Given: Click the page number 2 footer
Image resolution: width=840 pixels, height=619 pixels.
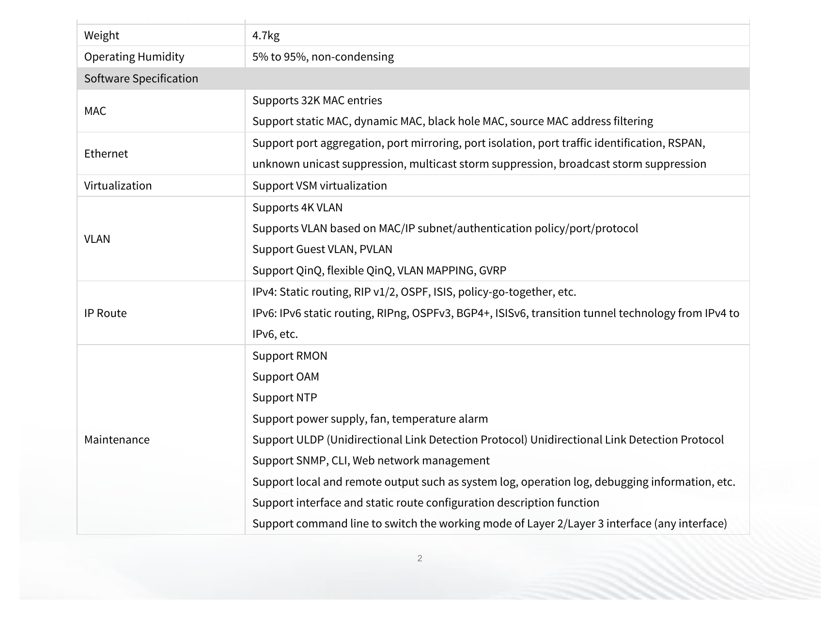Looking at the screenshot, I should pos(420,558).
